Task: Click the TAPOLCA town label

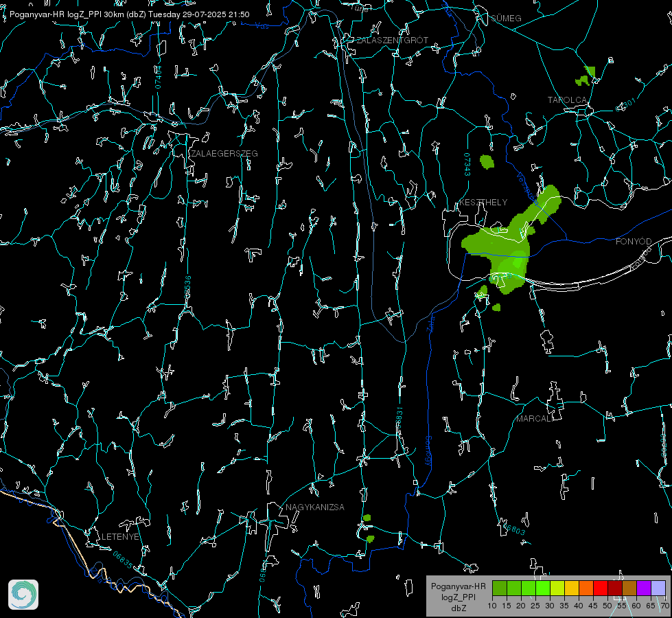Action: coord(567,100)
